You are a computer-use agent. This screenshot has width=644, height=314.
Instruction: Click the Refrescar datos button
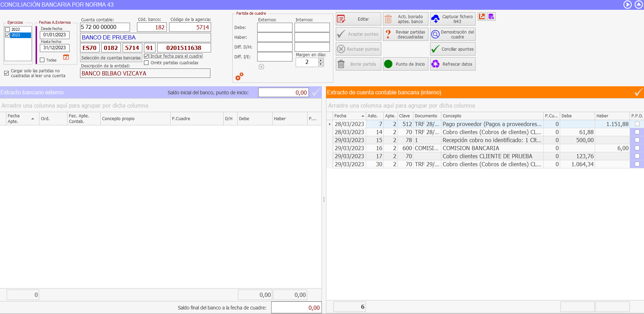pos(453,64)
